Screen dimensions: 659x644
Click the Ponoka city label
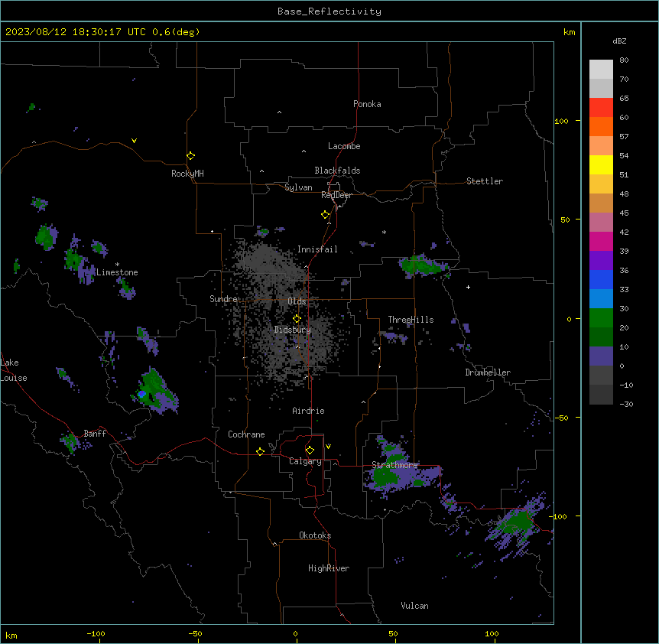pyautogui.click(x=367, y=104)
